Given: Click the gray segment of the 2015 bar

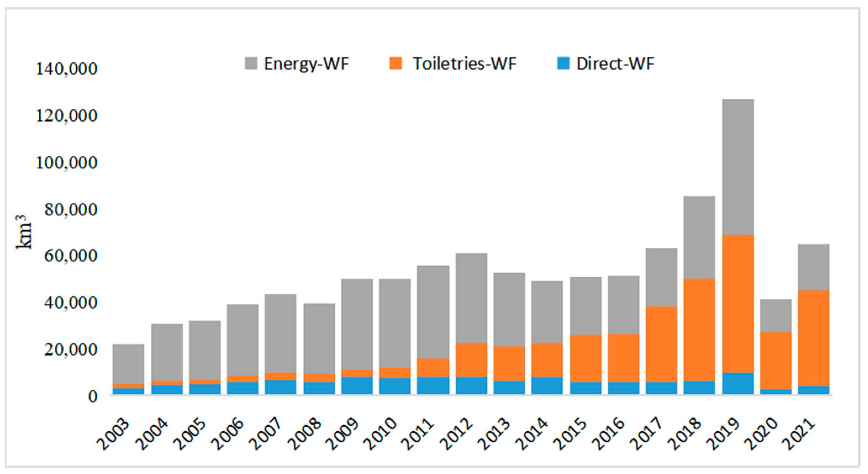Looking at the screenshot, I should pos(586,306).
